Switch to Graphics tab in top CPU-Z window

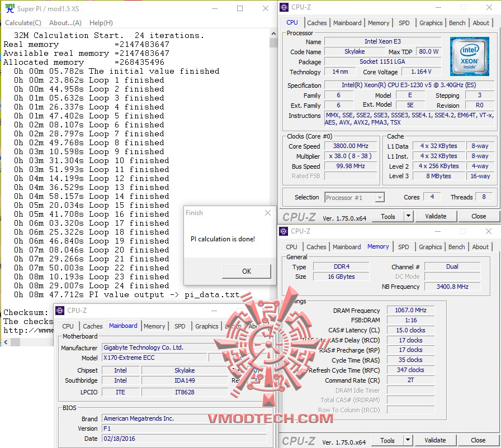click(x=431, y=23)
